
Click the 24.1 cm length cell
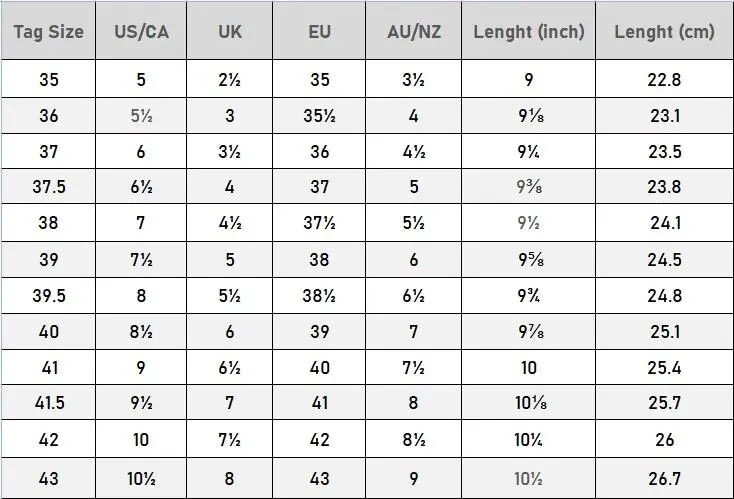664,224
